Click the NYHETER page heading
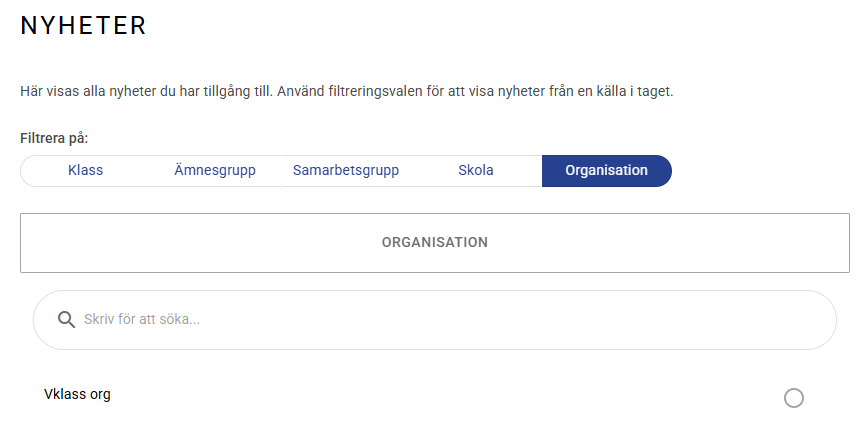This screenshot has height=440, width=860. pyautogui.click(x=83, y=26)
